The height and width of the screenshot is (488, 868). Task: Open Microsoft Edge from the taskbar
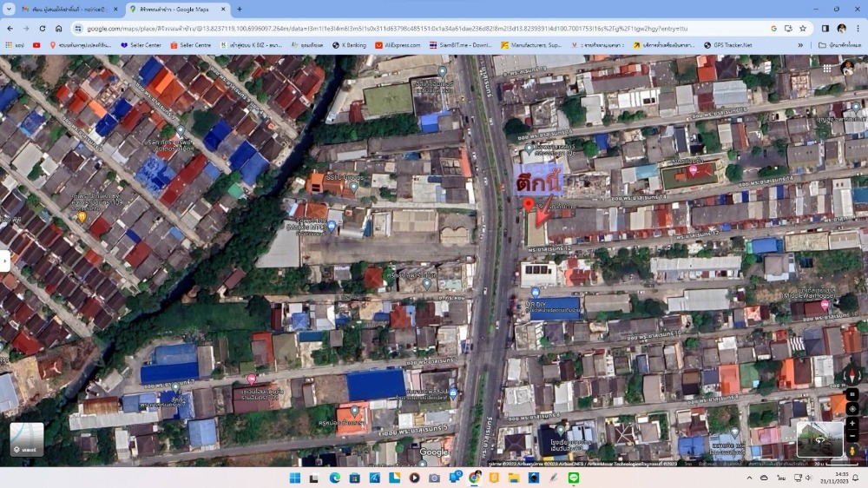(335, 478)
